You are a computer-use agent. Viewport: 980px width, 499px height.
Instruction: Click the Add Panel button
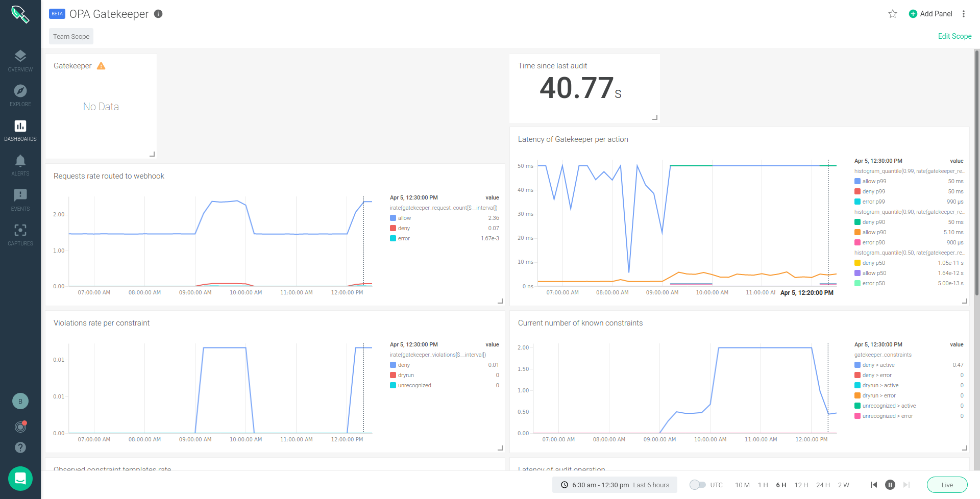pyautogui.click(x=930, y=14)
